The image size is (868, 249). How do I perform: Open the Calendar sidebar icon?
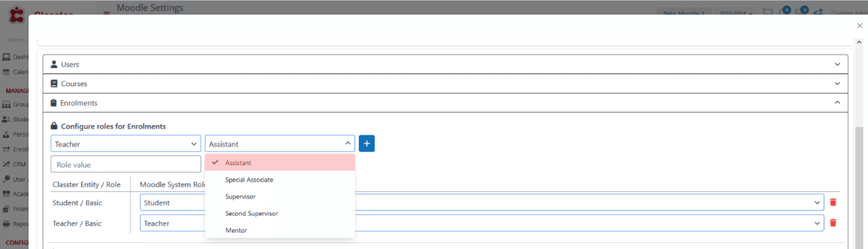pyautogui.click(x=6, y=72)
